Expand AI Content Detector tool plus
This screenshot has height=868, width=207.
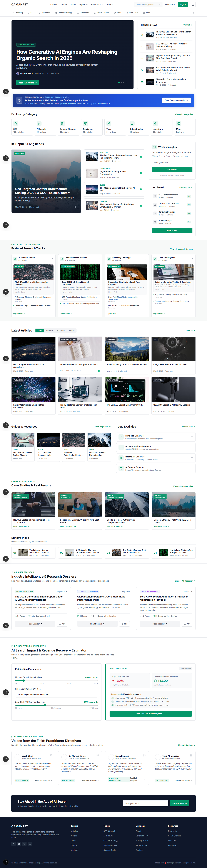coord(192,468)
